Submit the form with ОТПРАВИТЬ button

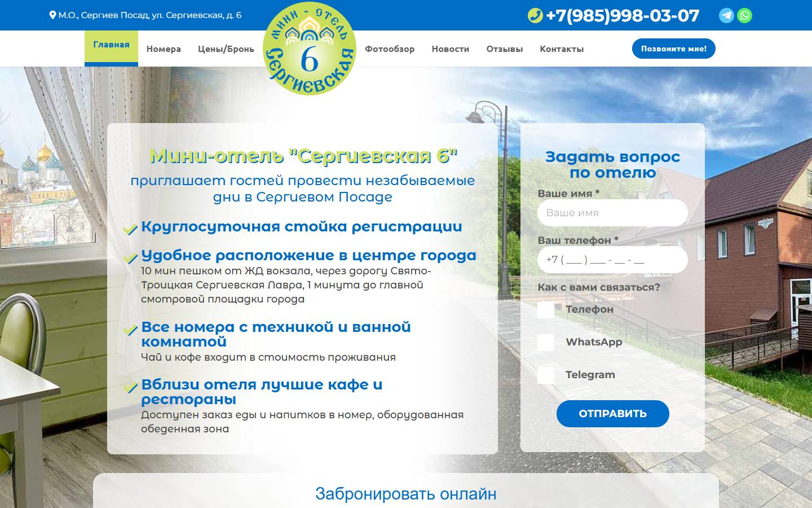(613, 414)
